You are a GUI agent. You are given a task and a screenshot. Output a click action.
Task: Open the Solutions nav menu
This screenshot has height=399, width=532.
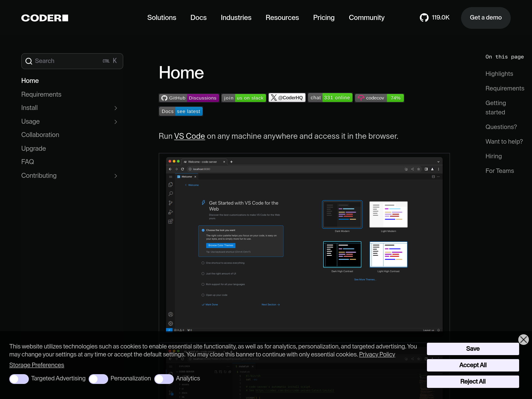click(162, 18)
